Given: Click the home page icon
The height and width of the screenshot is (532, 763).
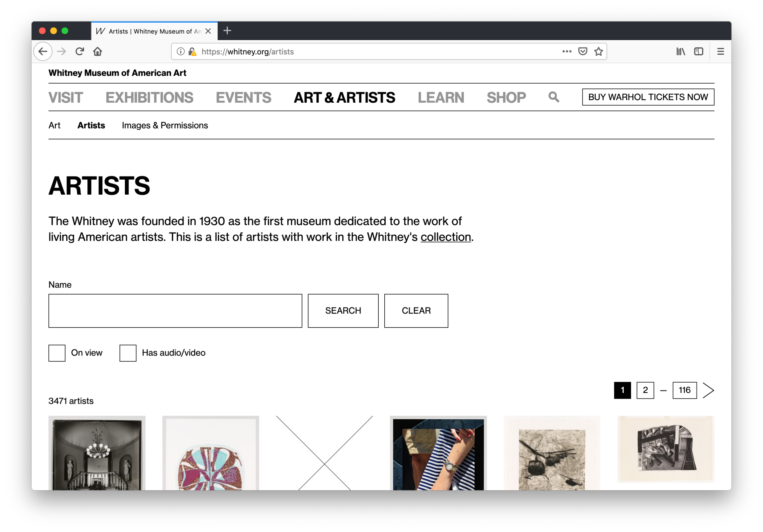Looking at the screenshot, I should click(98, 52).
